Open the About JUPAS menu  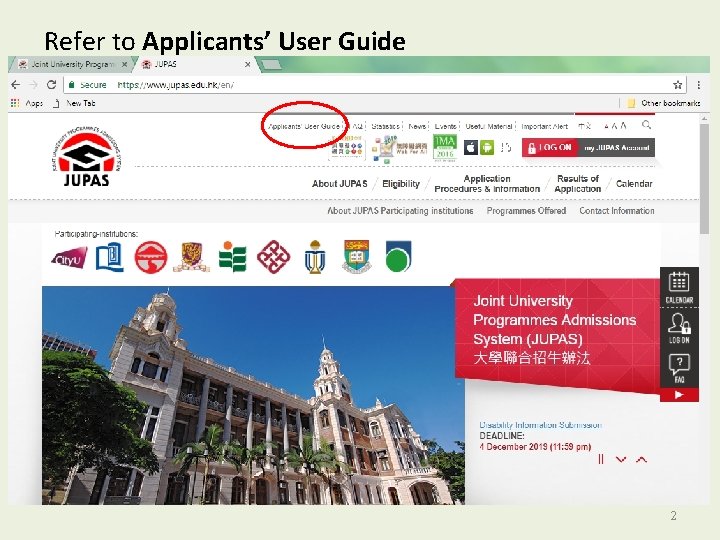point(340,184)
